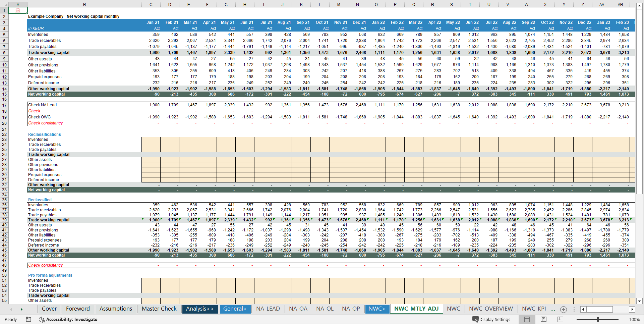Click the sheet navigation forward arrow

pos(21,309)
